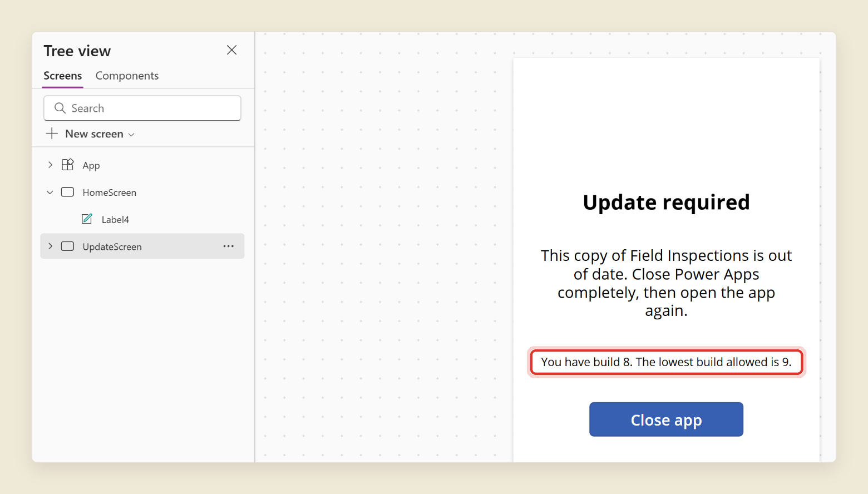
Task: Click the Label4 edit icon
Action: tap(87, 219)
